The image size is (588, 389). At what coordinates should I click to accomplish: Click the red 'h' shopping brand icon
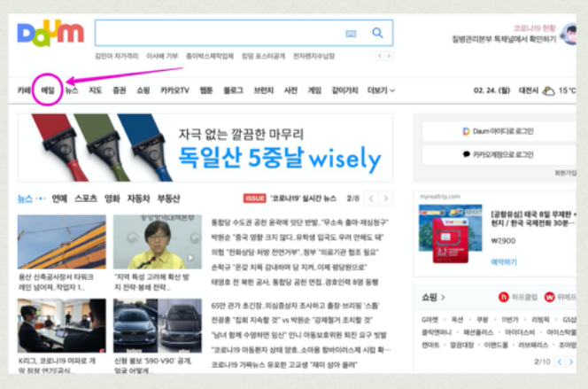coord(503,297)
